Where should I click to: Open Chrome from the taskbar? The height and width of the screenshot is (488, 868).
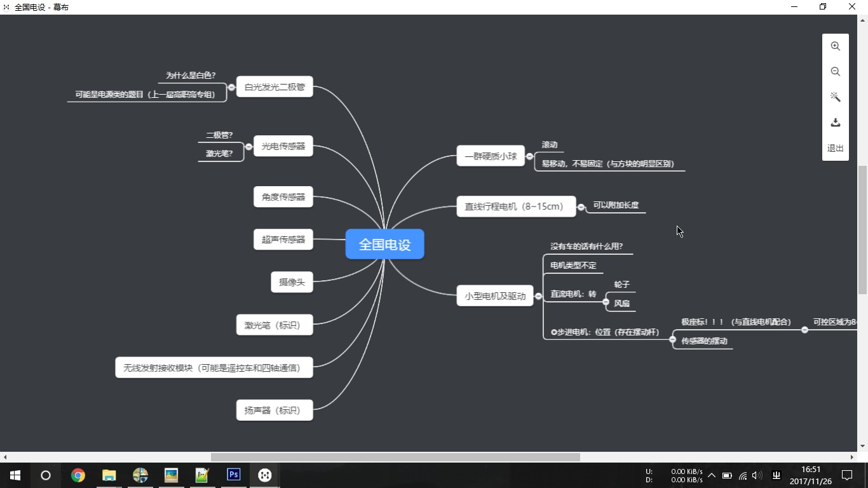coord(78,475)
